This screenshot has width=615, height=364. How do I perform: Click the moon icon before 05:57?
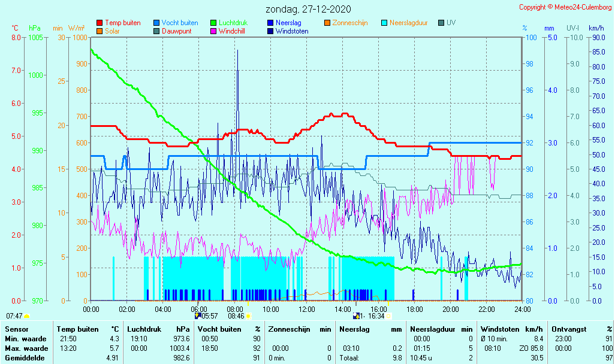(198, 316)
